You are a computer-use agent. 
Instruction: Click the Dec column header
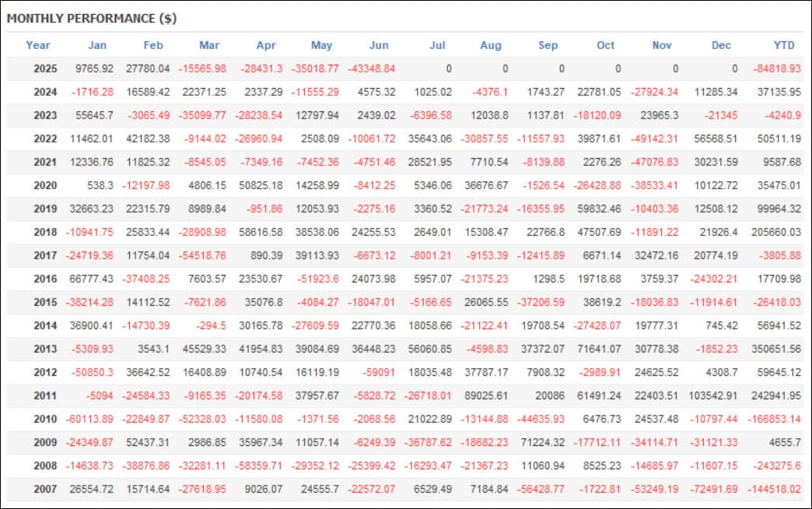[x=721, y=45]
